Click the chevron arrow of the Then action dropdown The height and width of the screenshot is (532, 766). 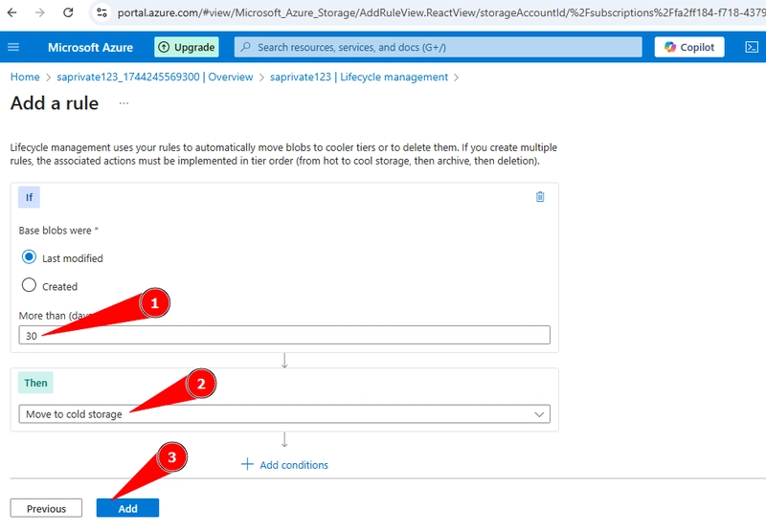point(539,414)
